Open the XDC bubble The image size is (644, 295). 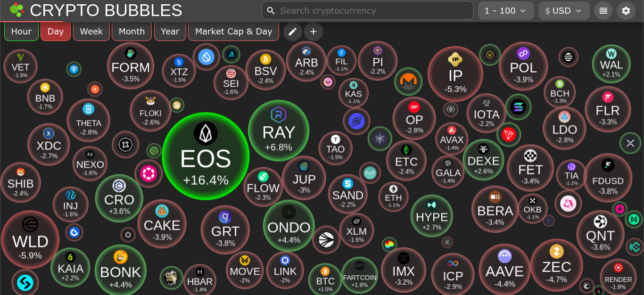pyautogui.click(x=49, y=144)
